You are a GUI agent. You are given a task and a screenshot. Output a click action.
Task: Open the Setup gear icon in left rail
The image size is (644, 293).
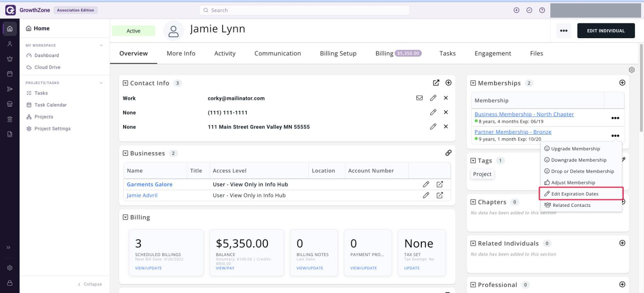(x=10, y=268)
